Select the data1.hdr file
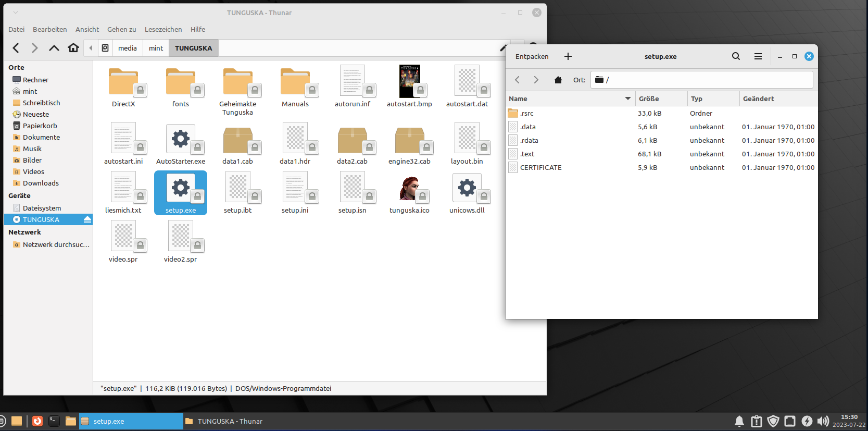The width and height of the screenshot is (868, 431). coord(295,144)
